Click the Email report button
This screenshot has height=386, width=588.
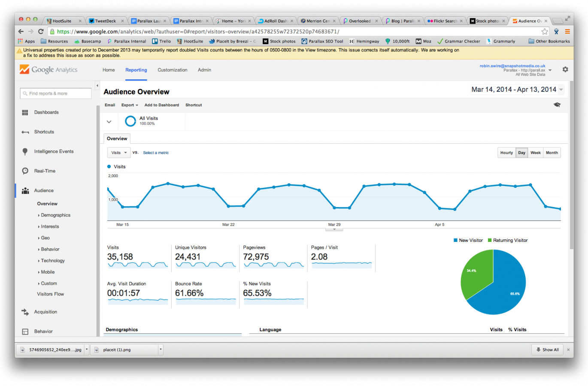point(110,105)
